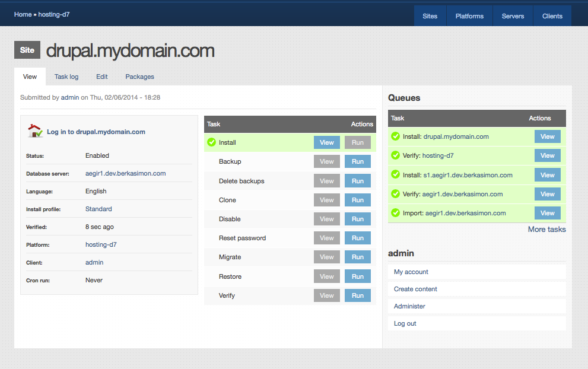Open aegir1.dev.berkasimon.com link in Verify queue row
The width and height of the screenshot is (588, 369).
click(x=462, y=194)
